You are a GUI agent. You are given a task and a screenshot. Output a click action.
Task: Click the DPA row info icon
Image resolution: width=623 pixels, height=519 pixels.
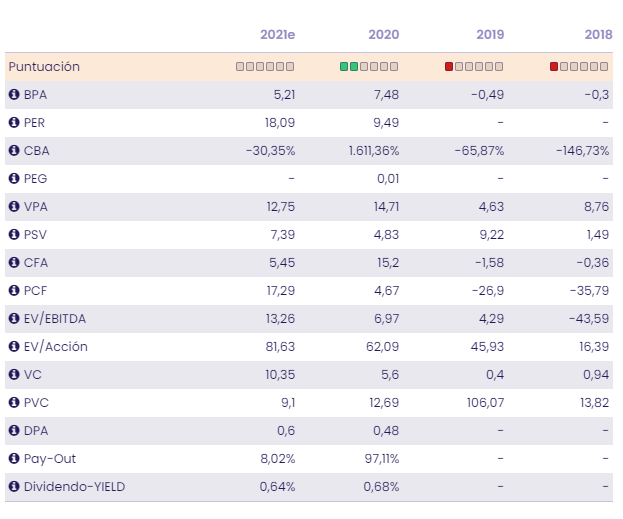[x=14, y=431]
